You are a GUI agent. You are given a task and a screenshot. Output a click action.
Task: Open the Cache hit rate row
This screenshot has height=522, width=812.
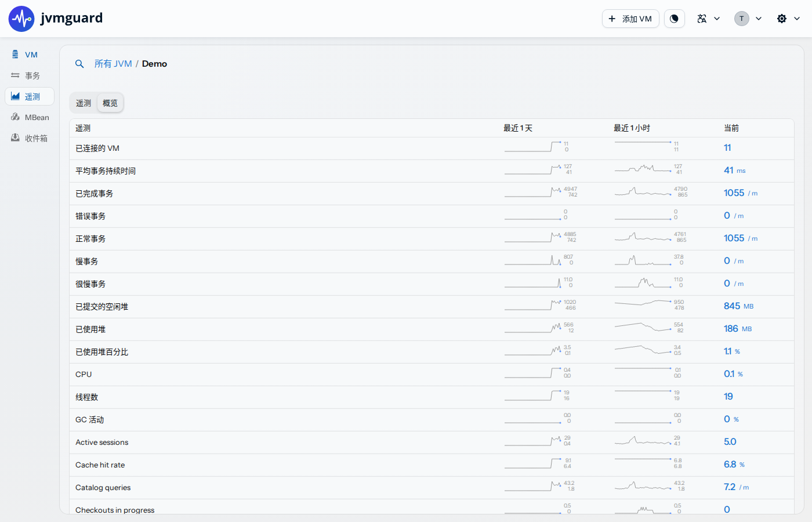coord(432,465)
